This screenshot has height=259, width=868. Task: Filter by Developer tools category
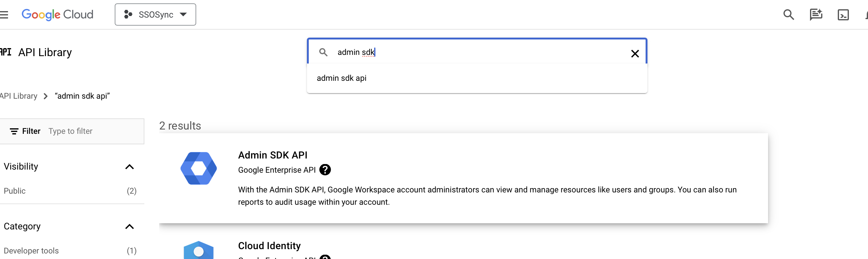point(31,251)
